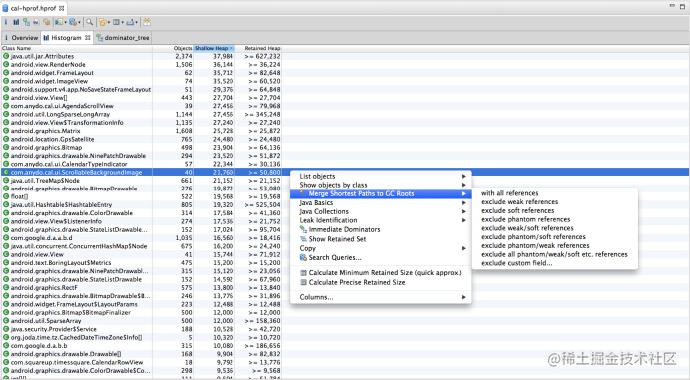Close the Histogram tab
690x380 pixels.
pyautogui.click(x=88, y=38)
